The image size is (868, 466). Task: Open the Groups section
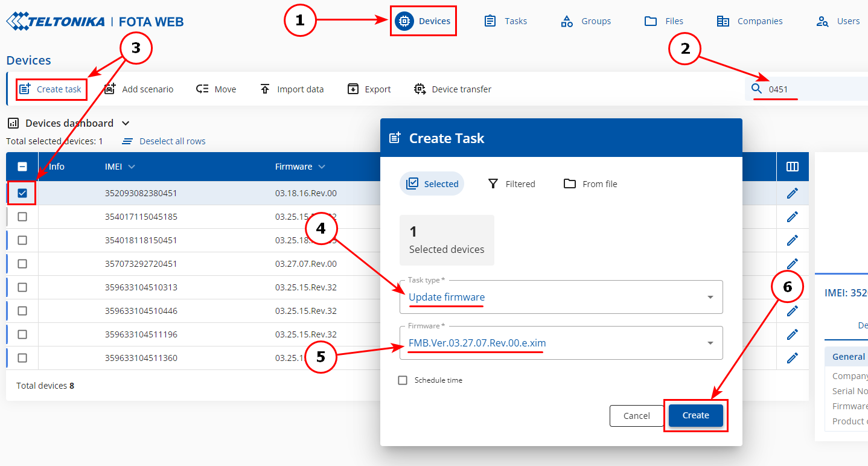pyautogui.click(x=586, y=21)
